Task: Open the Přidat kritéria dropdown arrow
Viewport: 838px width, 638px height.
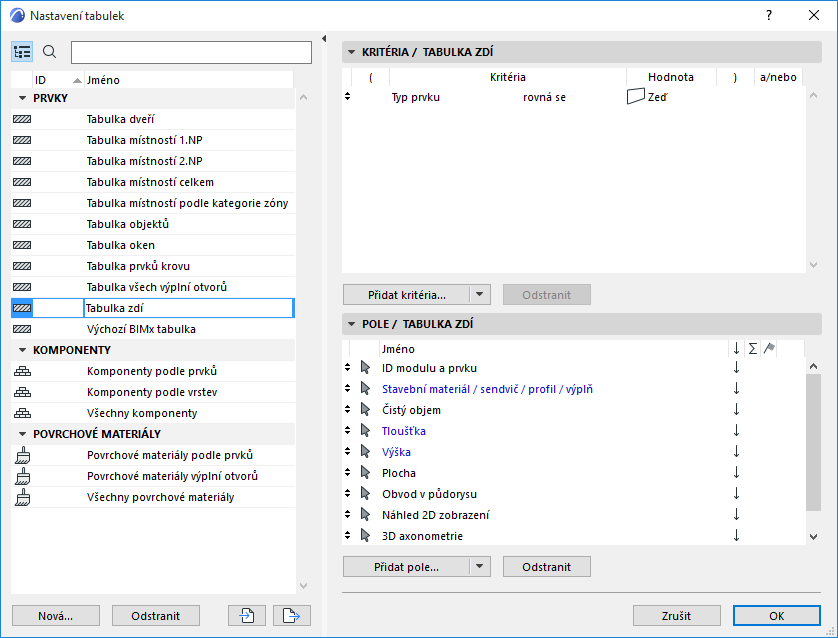Action: coord(480,295)
